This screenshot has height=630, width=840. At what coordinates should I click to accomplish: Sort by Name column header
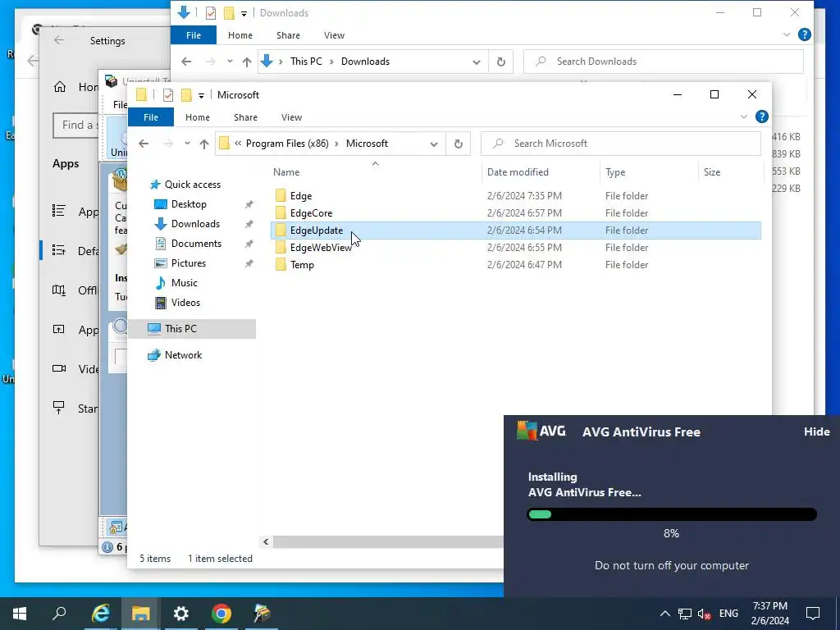point(286,172)
